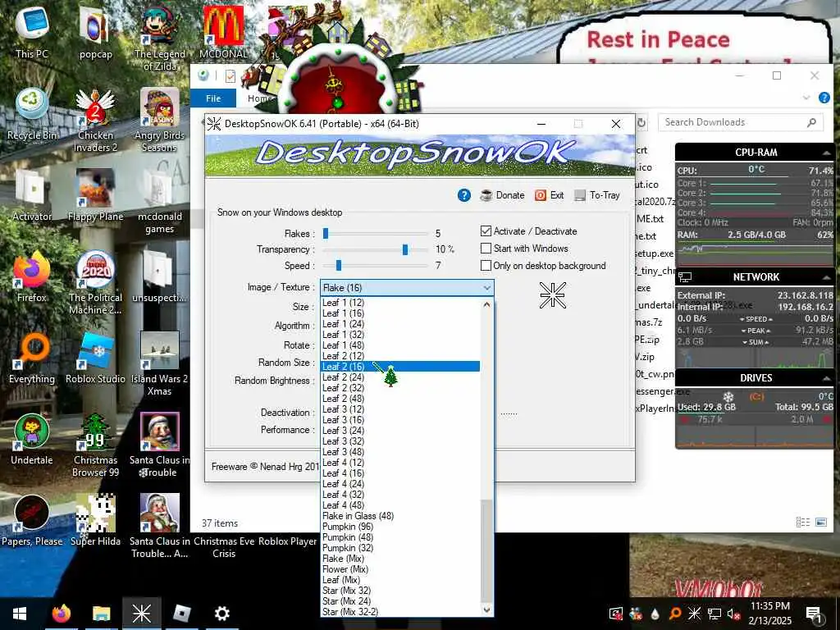Open Island Wars 2 Xmas shortcut
Viewport: 840px width, 630px height.
(x=159, y=364)
